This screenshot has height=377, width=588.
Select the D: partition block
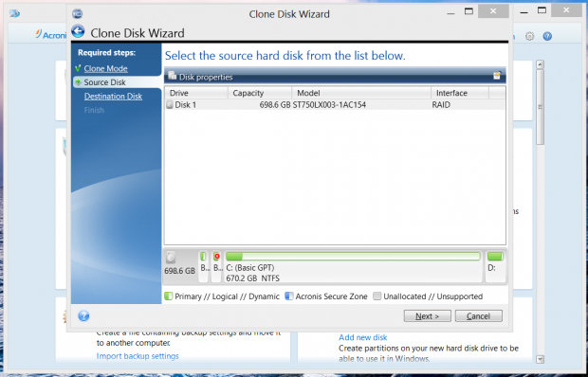495,266
